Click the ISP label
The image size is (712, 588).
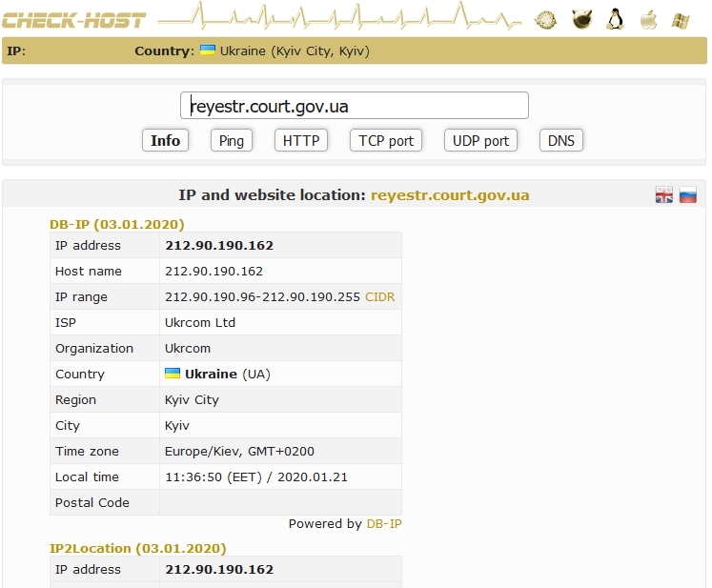tap(66, 323)
